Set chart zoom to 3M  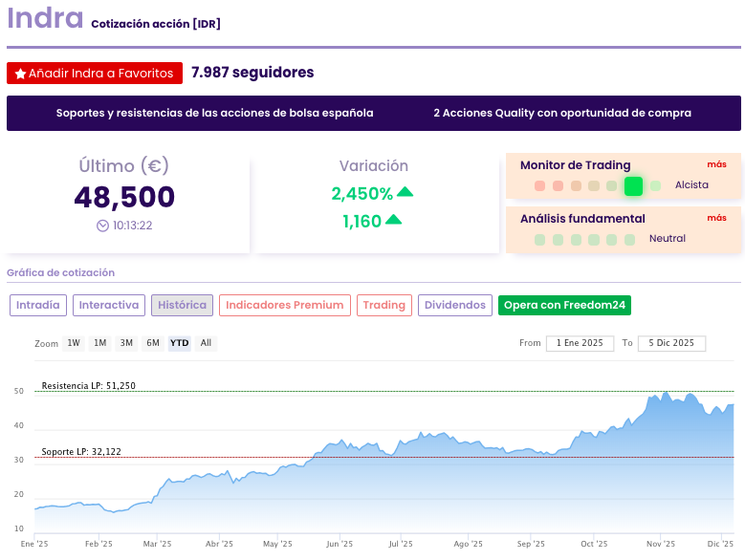coord(126,343)
